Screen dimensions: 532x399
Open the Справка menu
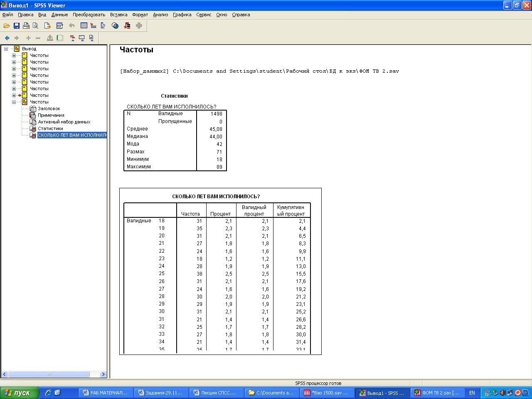tap(241, 15)
